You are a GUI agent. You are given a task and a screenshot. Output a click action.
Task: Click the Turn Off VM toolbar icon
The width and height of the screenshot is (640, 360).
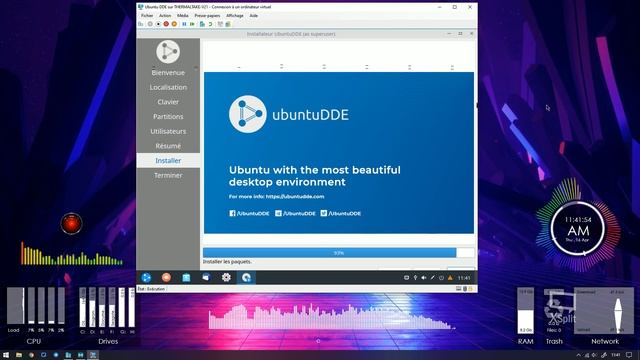point(158,24)
